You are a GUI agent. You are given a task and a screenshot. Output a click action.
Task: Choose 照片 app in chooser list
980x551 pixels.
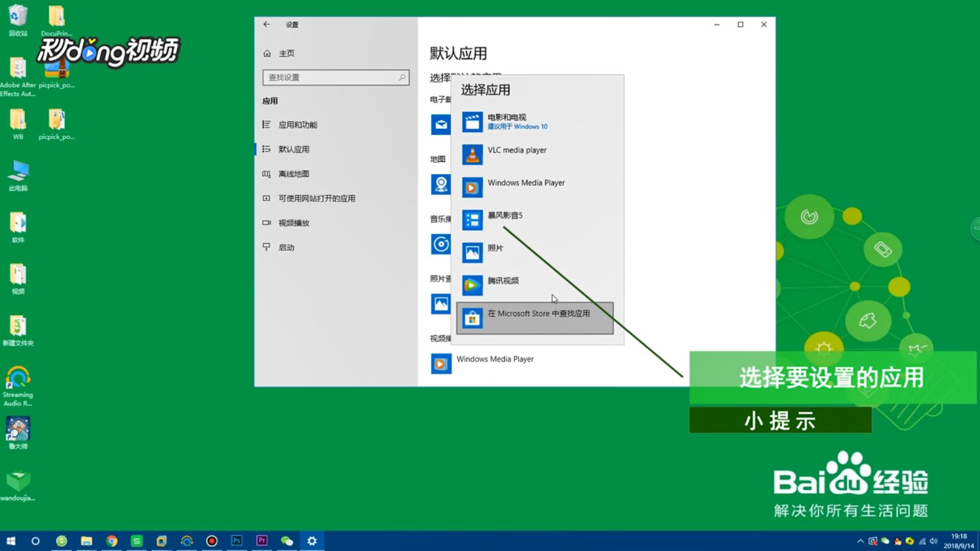click(535, 253)
